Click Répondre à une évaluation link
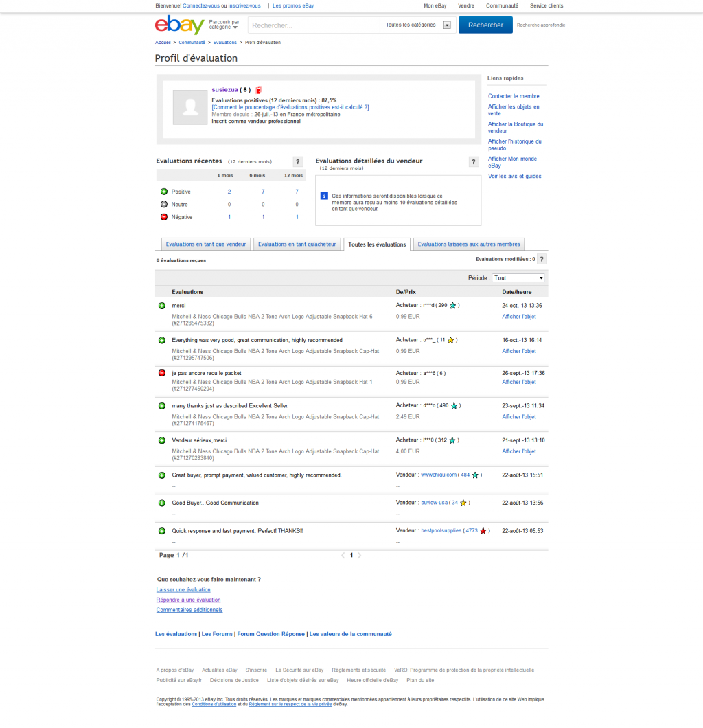This screenshot has width=703, height=728. click(188, 600)
